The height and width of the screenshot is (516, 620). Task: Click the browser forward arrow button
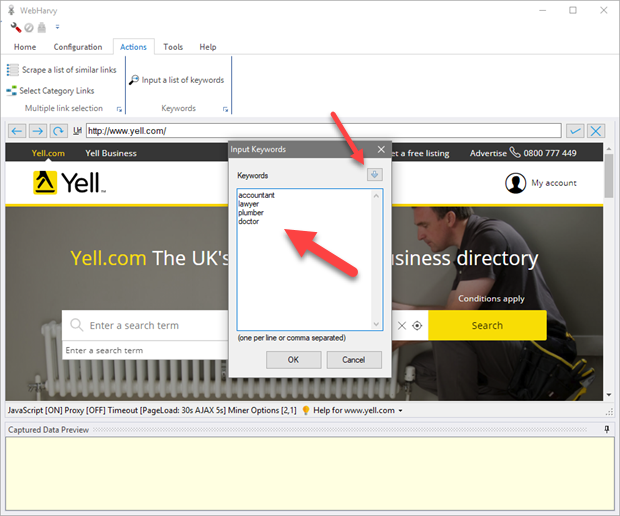[x=37, y=131]
